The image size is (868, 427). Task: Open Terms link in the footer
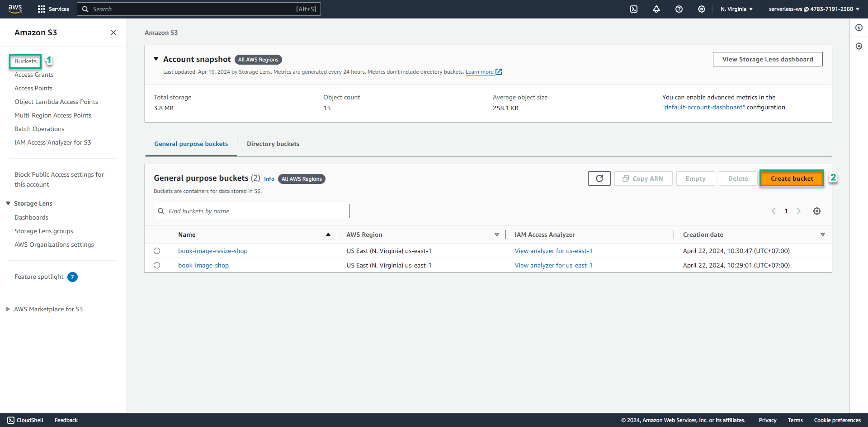795,420
